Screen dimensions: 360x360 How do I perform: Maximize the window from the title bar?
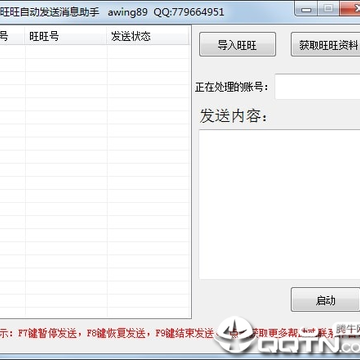coord(328,8)
